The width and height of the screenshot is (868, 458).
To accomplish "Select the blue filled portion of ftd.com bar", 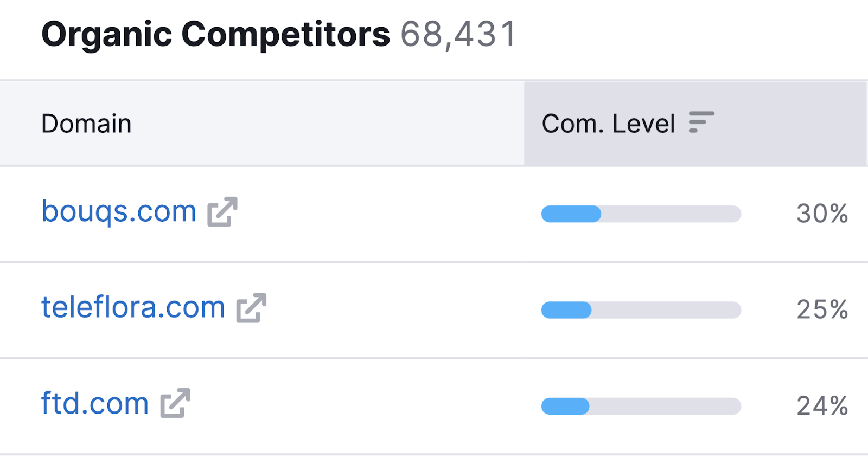I will (x=565, y=406).
